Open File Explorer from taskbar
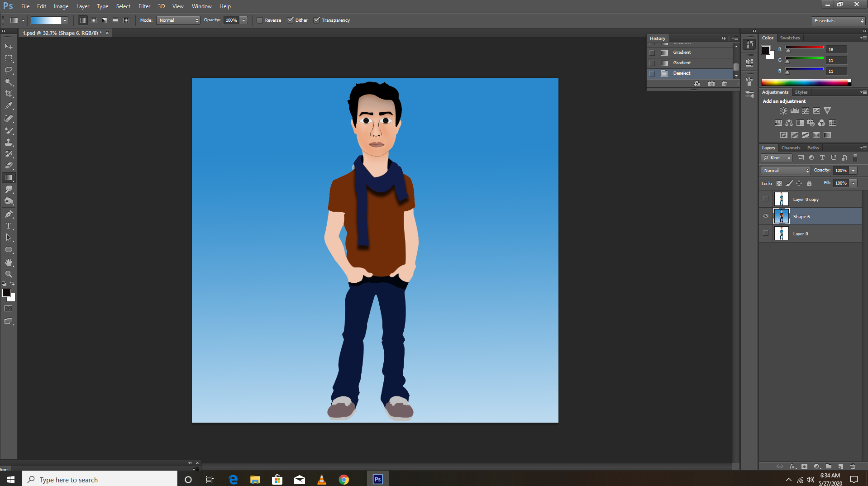Viewport: 868px width, 486px height. coord(255,480)
